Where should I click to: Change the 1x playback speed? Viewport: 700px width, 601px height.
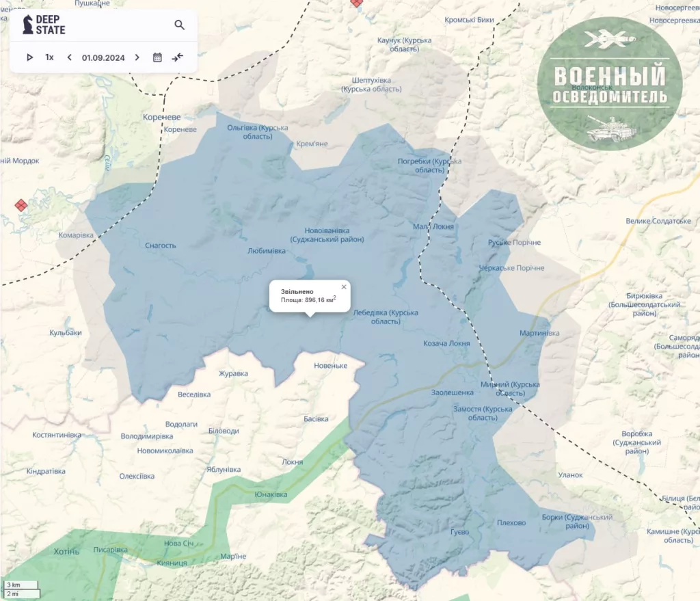49,57
